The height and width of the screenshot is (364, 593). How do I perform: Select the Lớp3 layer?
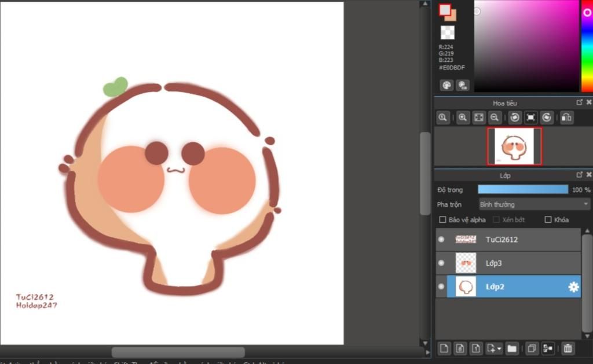508,263
